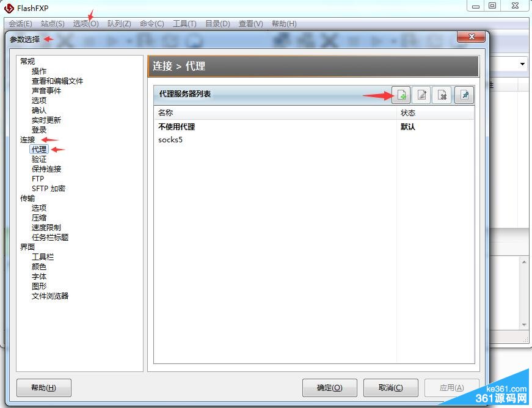The height and width of the screenshot is (408, 532).
Task: Minimize the FlashFXP main window
Action: 476,6
